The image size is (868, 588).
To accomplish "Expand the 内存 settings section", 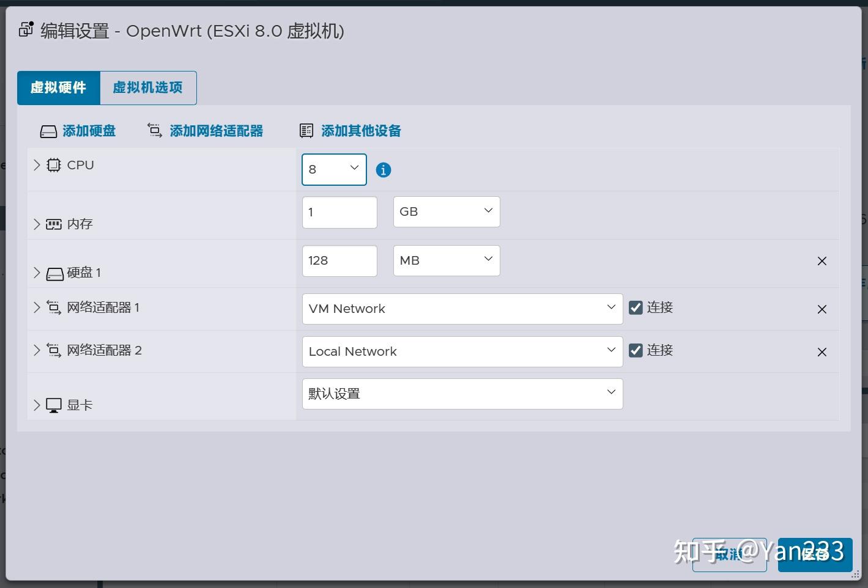I will 36,224.
